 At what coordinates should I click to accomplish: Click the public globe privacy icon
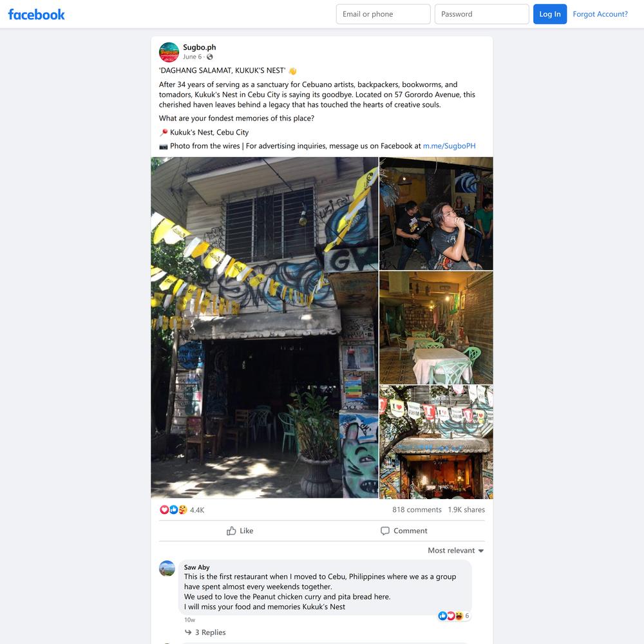tap(210, 57)
